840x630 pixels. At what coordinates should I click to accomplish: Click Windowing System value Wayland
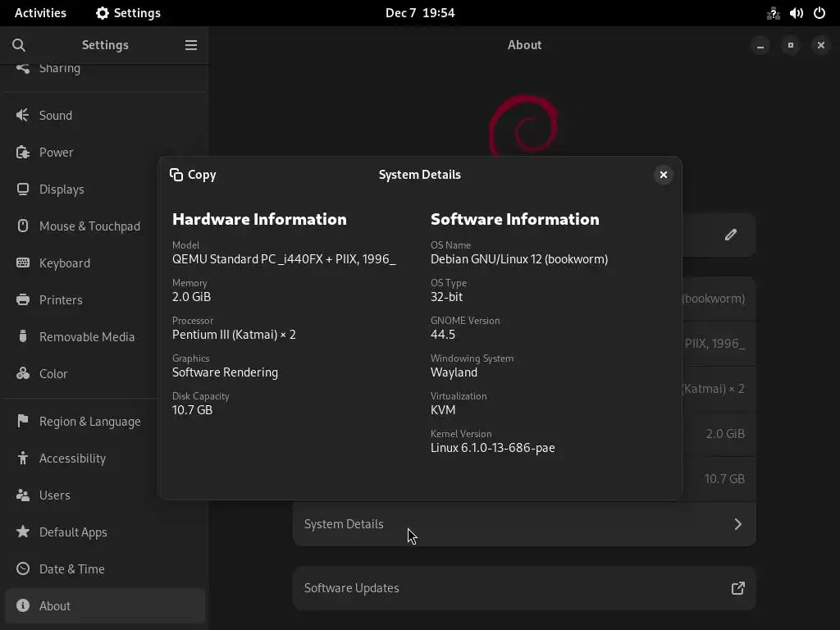click(454, 372)
